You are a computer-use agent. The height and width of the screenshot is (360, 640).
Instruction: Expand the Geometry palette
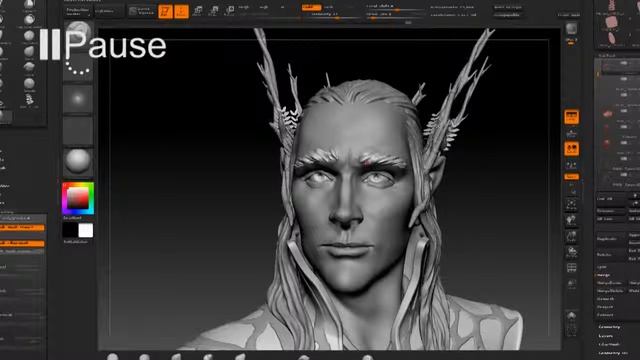tap(609, 327)
